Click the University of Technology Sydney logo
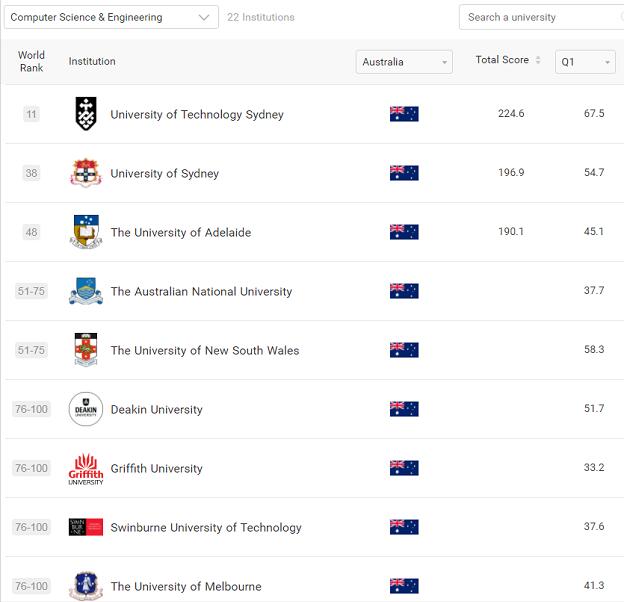The height and width of the screenshot is (602, 624). [86, 114]
